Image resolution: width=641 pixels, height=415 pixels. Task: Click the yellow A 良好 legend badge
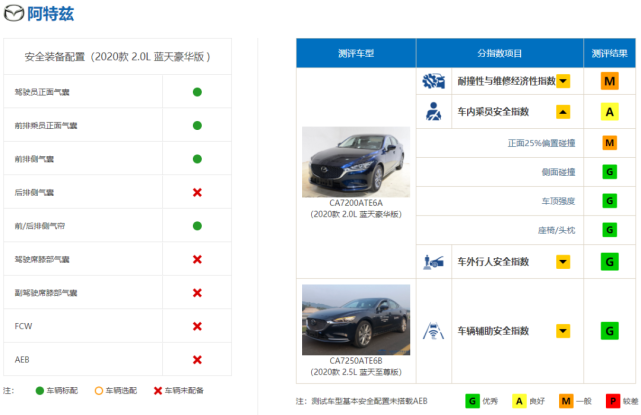click(519, 401)
